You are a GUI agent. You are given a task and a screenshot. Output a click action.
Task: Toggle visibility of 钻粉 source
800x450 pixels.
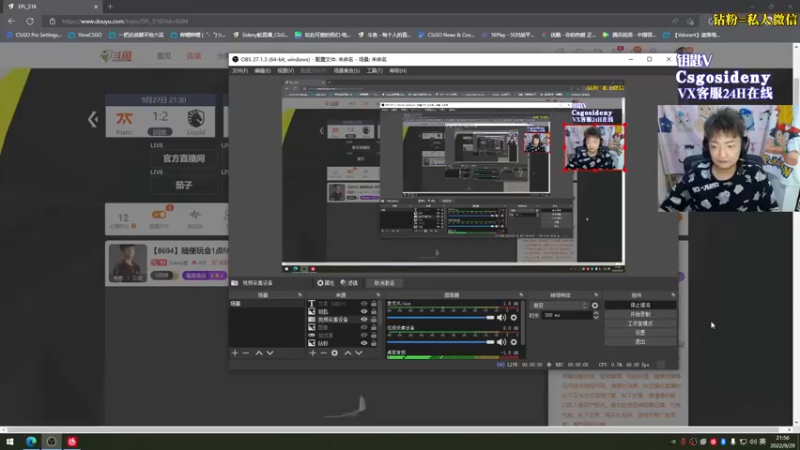point(364,343)
